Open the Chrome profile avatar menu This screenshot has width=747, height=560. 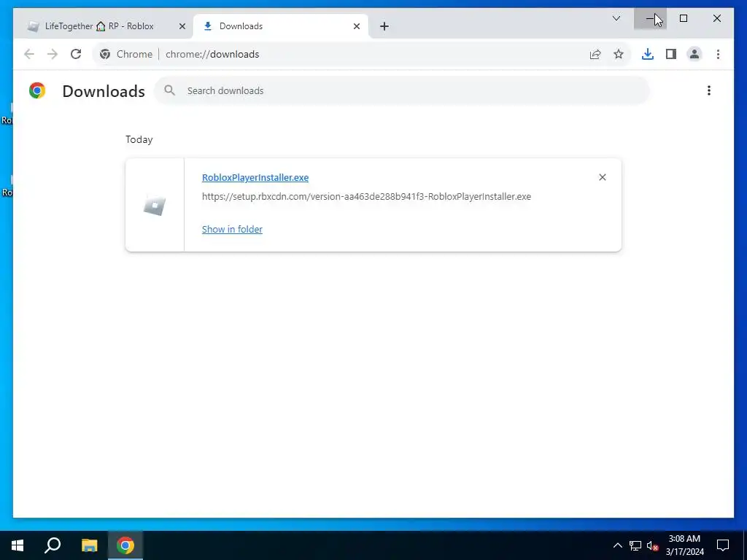click(x=694, y=54)
